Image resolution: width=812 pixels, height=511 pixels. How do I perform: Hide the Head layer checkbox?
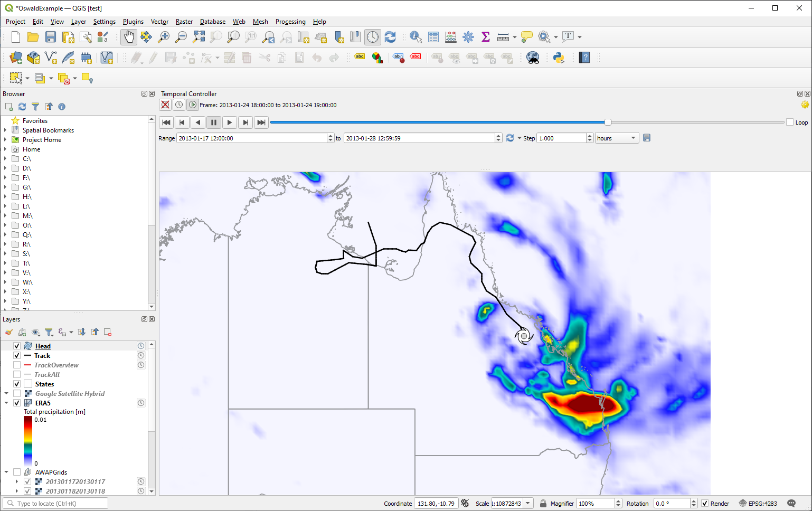click(x=17, y=346)
